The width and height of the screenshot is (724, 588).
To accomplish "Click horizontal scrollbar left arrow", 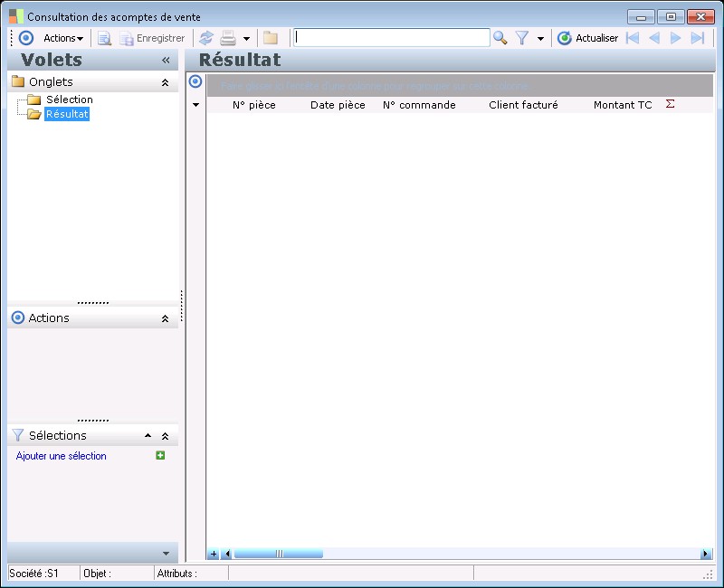I will 227,554.
